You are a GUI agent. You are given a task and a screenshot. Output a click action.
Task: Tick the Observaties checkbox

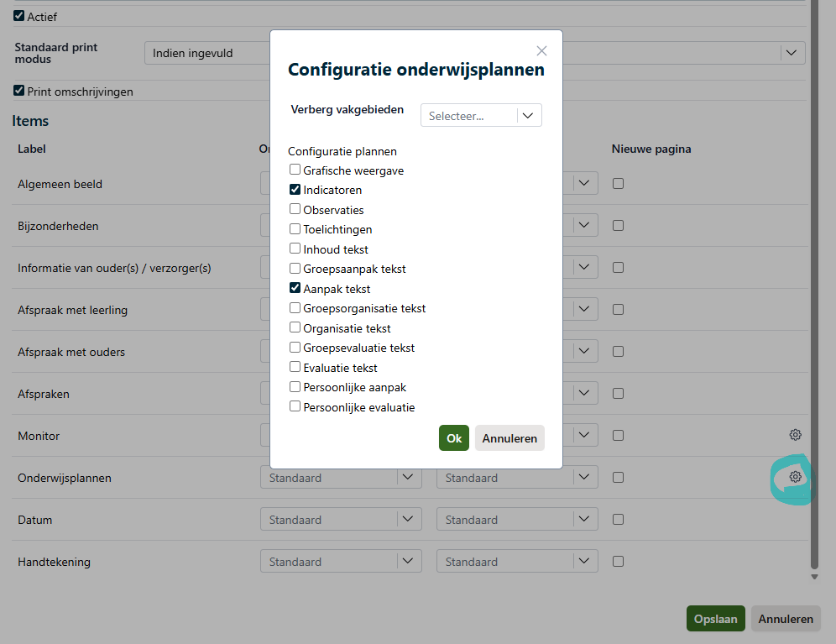(x=295, y=209)
